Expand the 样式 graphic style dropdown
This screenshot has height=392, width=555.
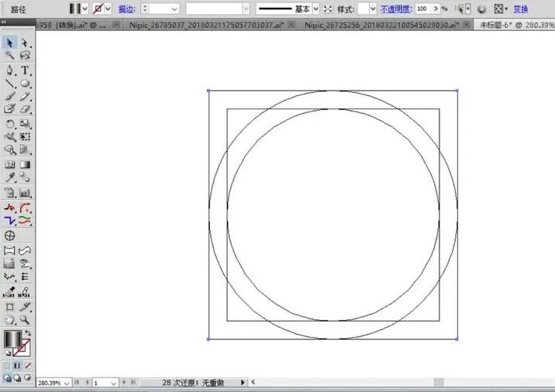[373, 9]
